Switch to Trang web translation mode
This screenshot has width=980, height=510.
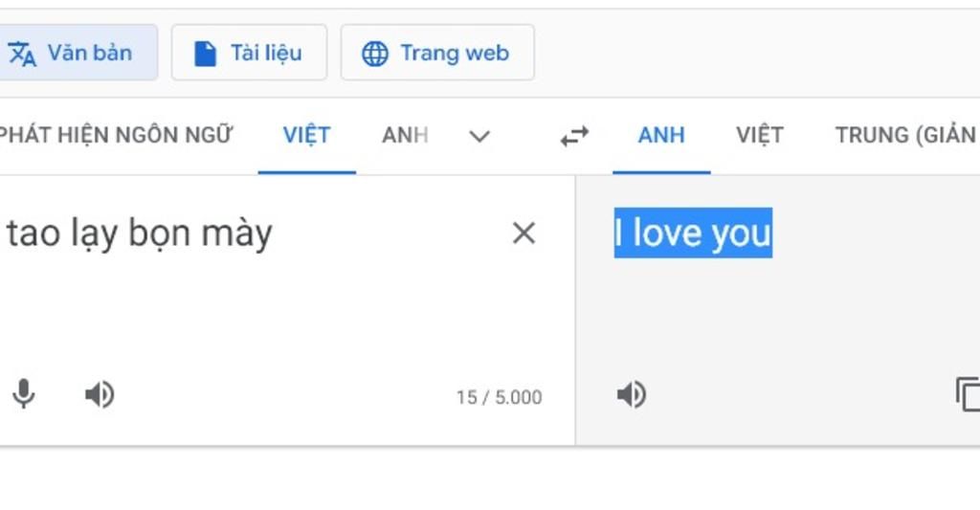437,53
